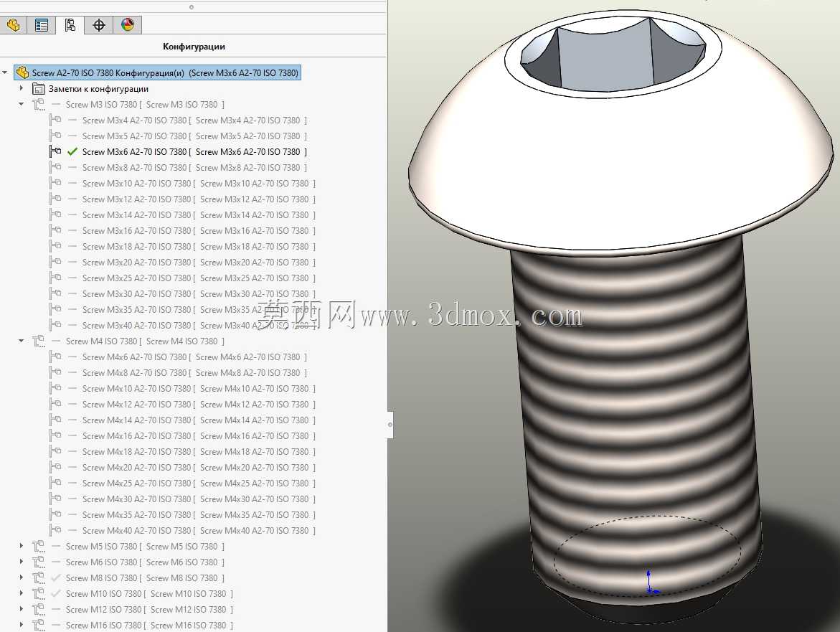
Task: Click the Screw M4 ISO 7380 parent configuration icon
Action: coord(39,341)
